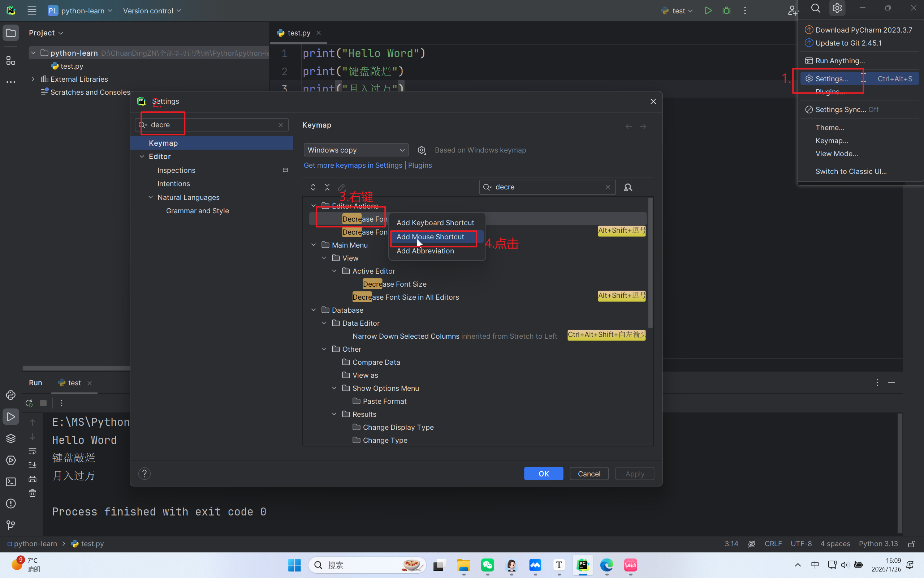Open the Python Console tool window icon
This screenshot has width=924, height=578.
point(11,395)
